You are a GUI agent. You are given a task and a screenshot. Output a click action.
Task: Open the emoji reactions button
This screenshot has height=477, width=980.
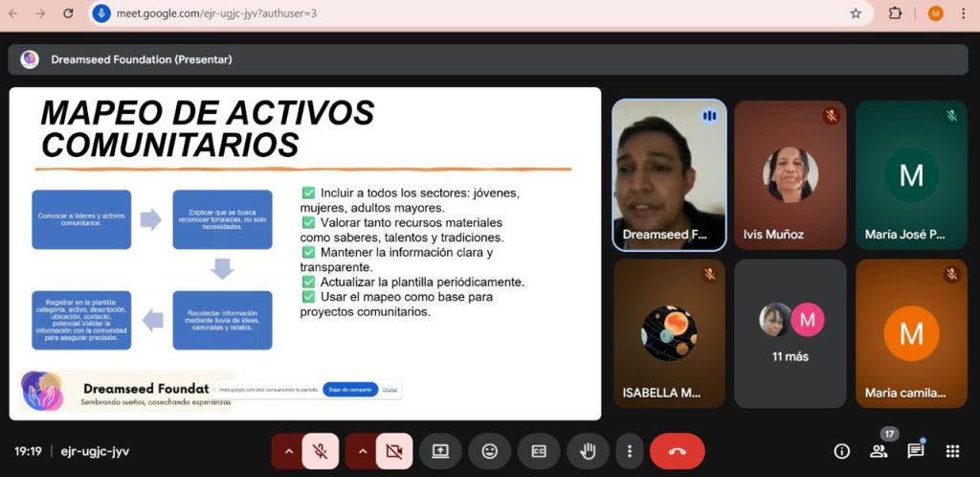click(x=489, y=451)
